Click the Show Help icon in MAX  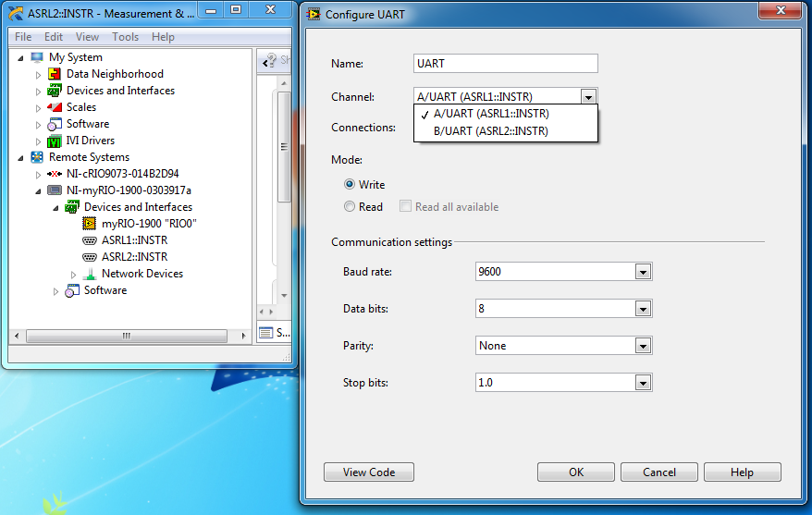270,60
